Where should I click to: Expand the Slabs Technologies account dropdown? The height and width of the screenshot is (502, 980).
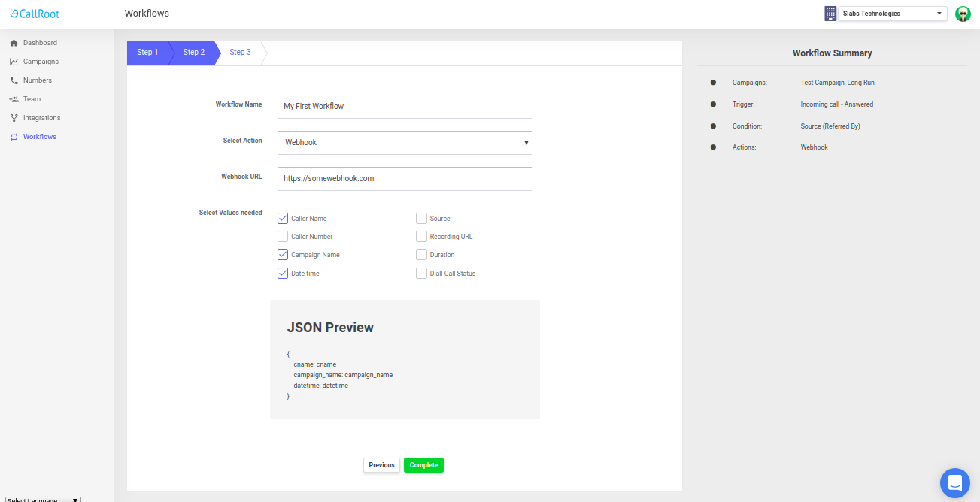pyautogui.click(x=938, y=13)
